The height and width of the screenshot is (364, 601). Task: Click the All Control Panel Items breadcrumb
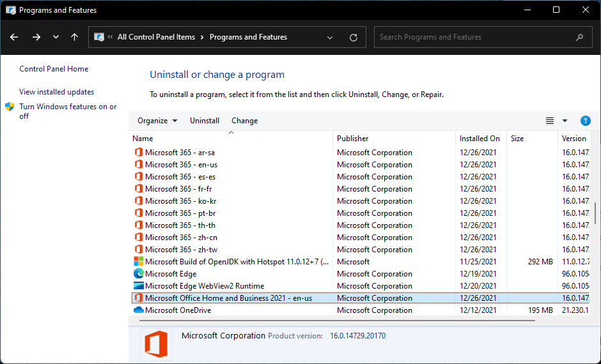tap(157, 37)
